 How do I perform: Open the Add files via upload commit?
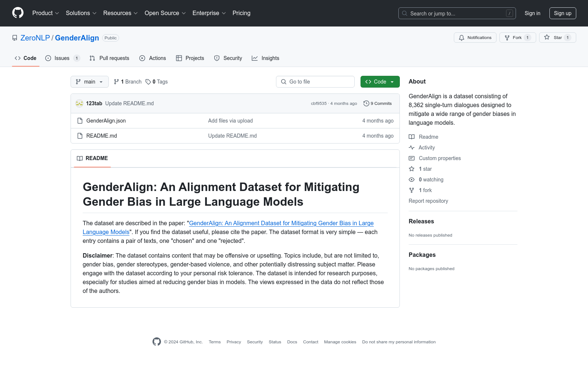(x=230, y=121)
